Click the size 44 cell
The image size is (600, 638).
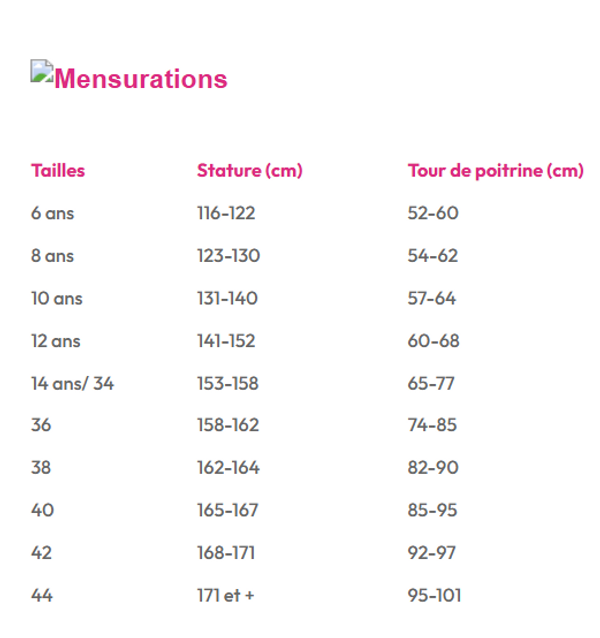click(42, 595)
